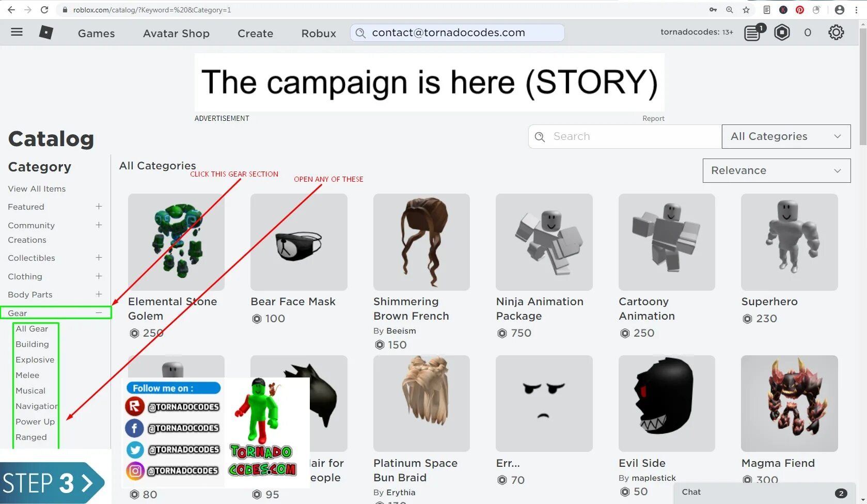Open Evil Side mask thumbnail

click(x=667, y=403)
